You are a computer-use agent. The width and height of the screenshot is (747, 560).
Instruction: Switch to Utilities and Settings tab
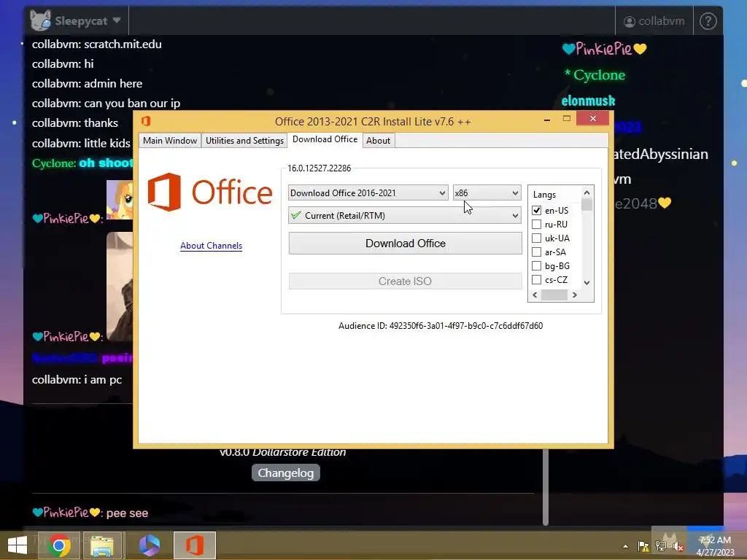(x=244, y=141)
